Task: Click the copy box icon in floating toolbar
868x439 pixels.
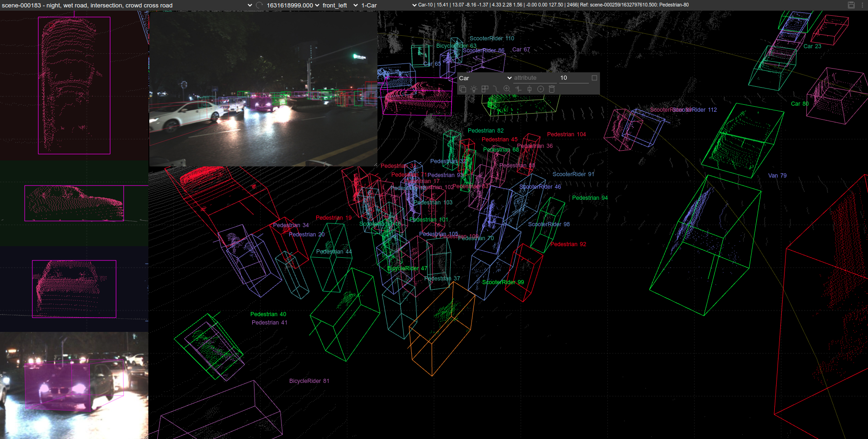Action: tap(463, 89)
